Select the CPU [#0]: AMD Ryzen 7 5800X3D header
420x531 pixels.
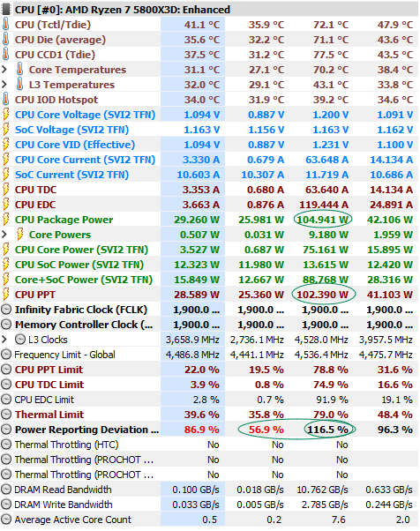click(123, 10)
